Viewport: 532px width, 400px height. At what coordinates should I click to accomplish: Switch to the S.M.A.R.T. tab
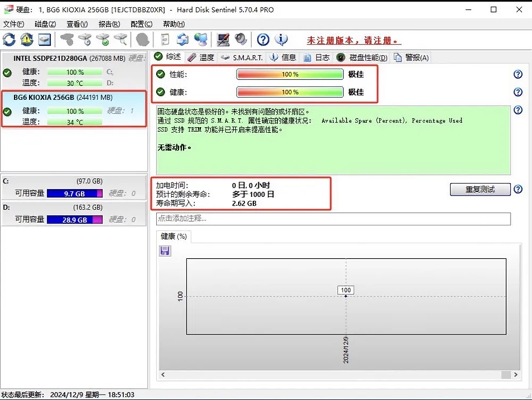pos(242,58)
